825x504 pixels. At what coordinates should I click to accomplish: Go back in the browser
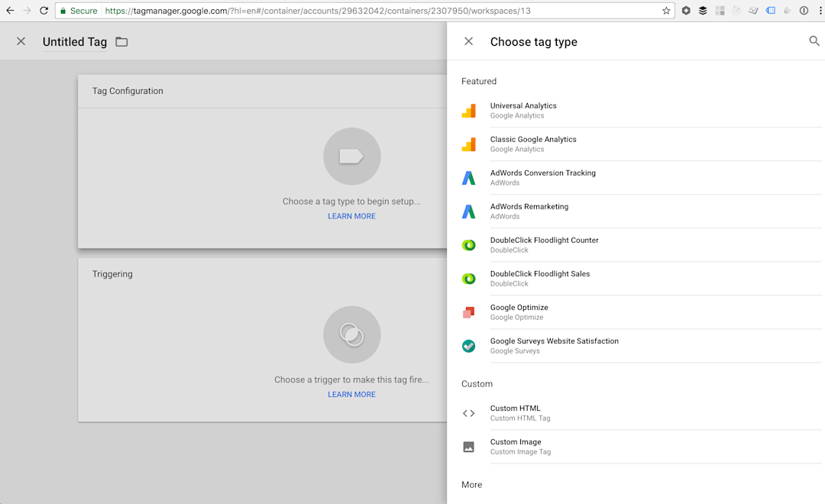point(10,11)
